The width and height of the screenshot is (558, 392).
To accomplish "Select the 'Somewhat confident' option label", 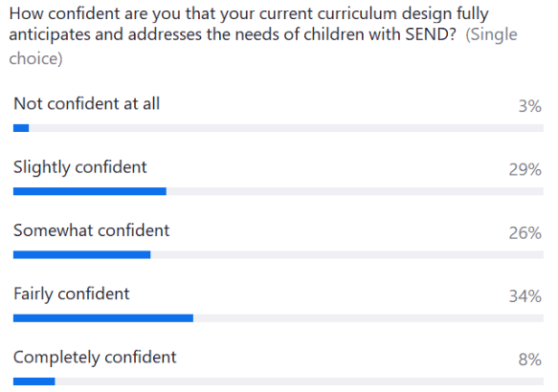I will coord(92,230).
